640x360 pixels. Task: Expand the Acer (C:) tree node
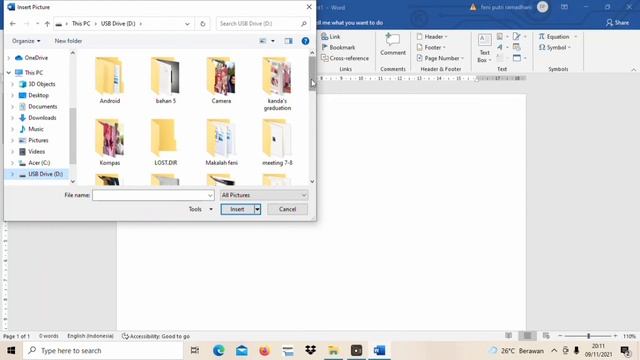click(x=12, y=162)
